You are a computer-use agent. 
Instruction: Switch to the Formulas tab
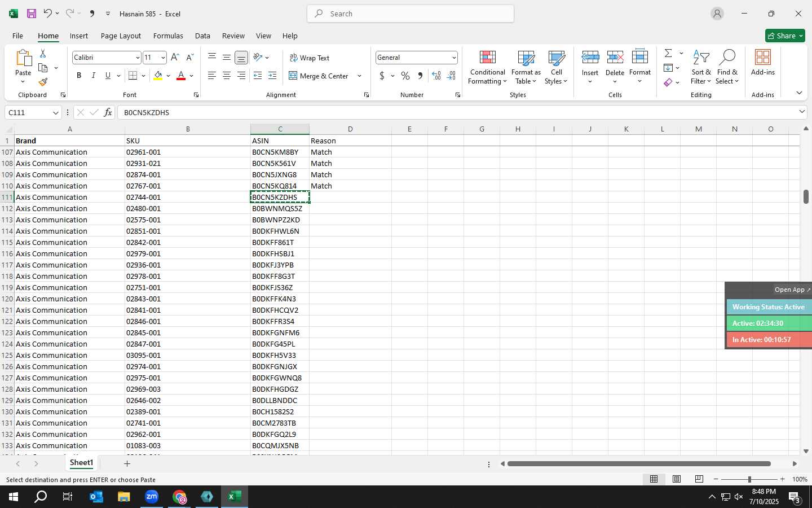click(x=168, y=36)
